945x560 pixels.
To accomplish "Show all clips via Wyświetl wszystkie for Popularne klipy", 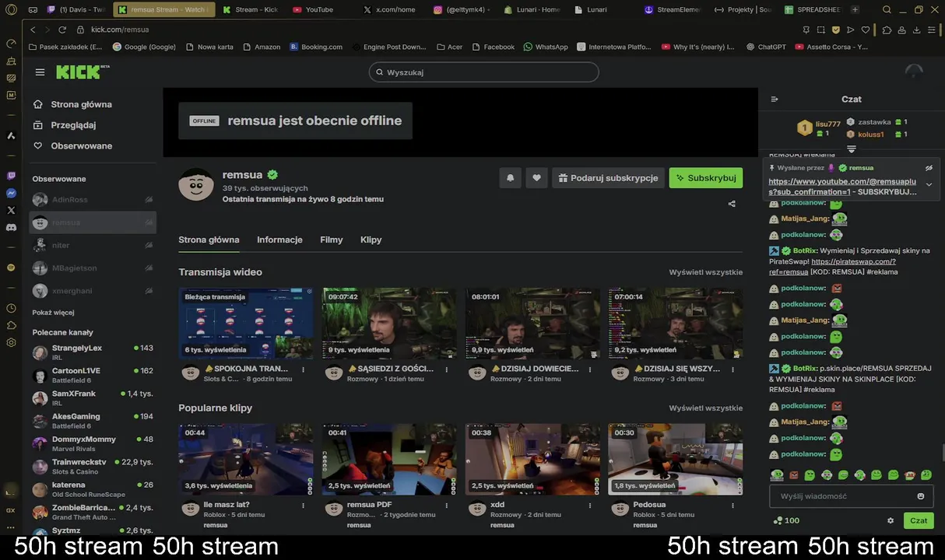I will tap(705, 408).
